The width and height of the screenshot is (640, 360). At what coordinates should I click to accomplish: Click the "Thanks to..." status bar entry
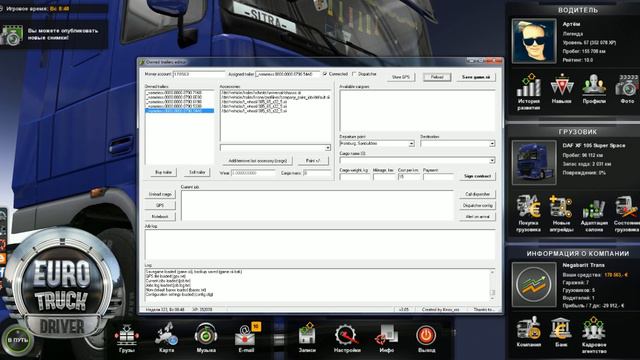coord(484,309)
